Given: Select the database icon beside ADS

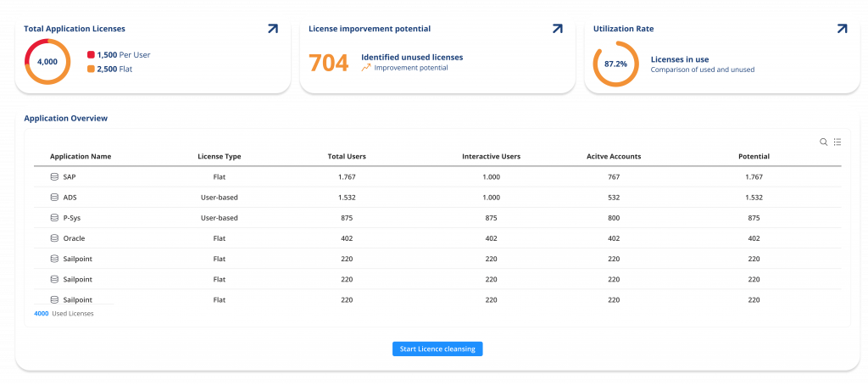Looking at the screenshot, I should click(x=55, y=198).
